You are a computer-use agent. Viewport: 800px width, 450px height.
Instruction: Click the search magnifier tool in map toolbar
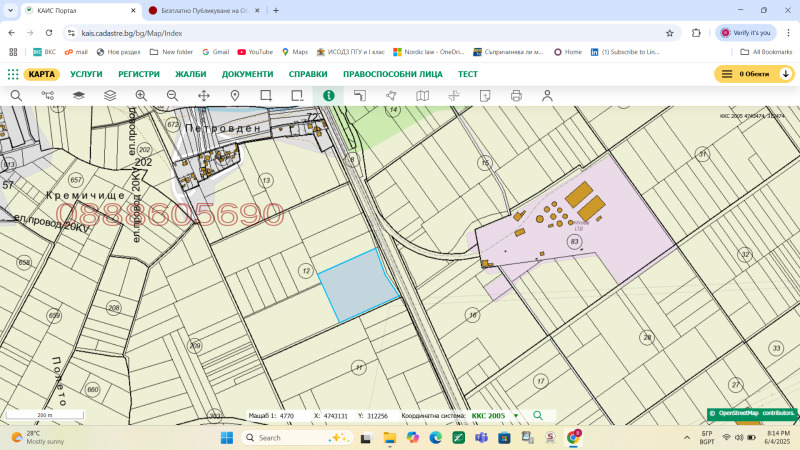[16, 96]
